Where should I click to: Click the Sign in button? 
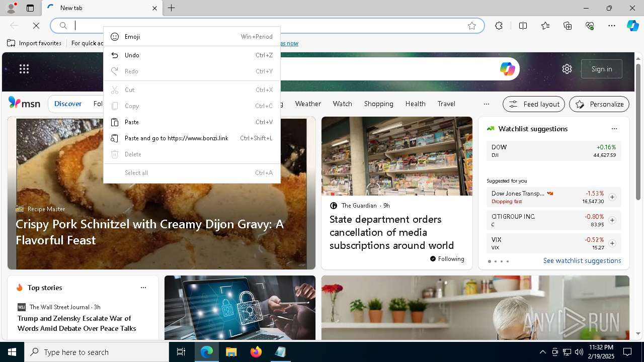click(602, 69)
